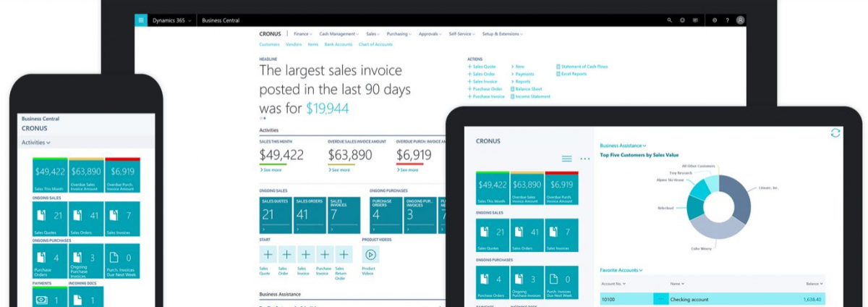
Task: Click the Sales Order plus tile under Start
Action: point(286,254)
